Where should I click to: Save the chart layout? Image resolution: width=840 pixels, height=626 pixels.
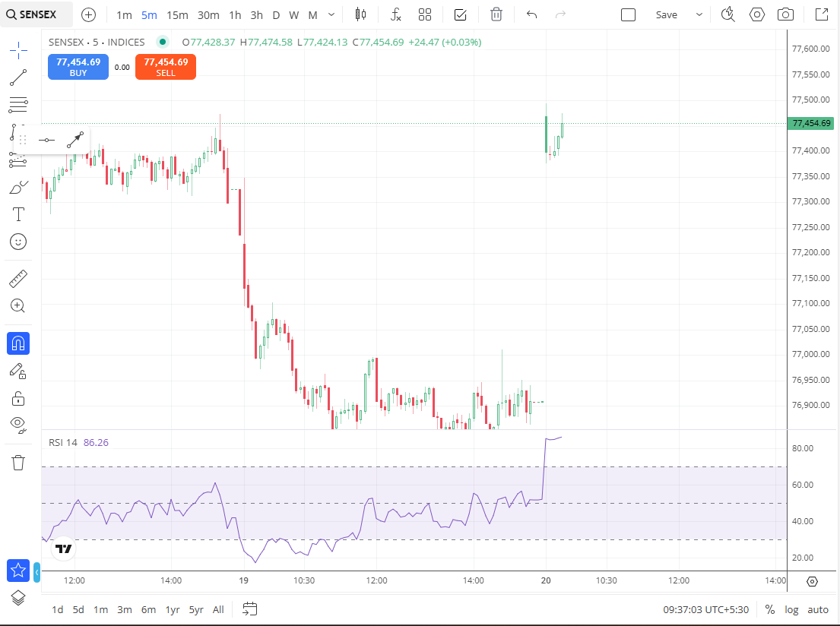click(x=667, y=15)
